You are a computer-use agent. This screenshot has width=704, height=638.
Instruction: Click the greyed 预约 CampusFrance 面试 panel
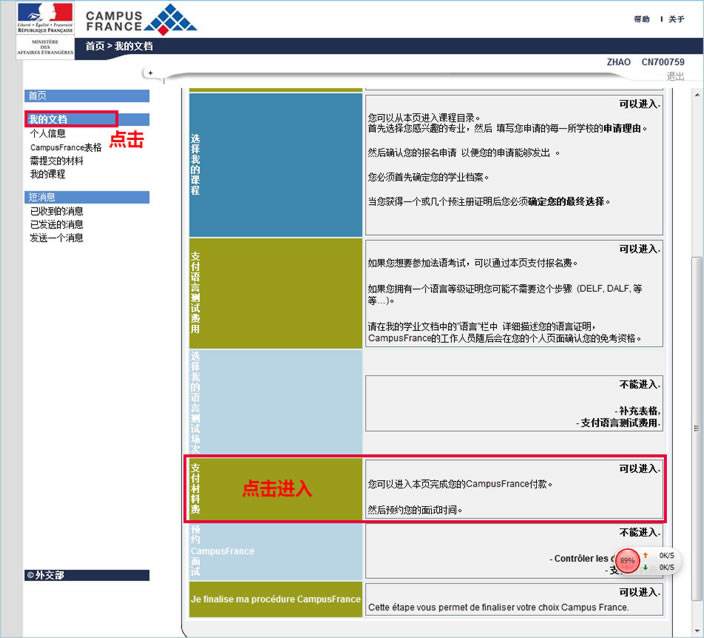click(x=276, y=551)
